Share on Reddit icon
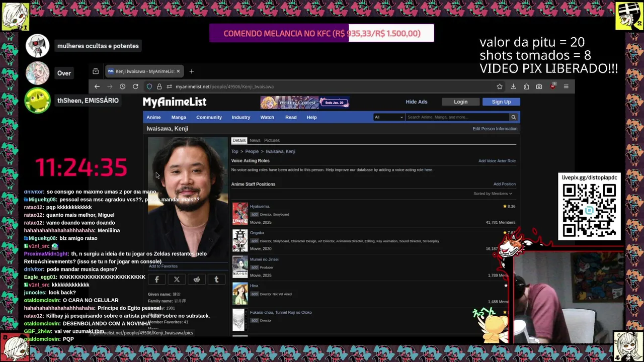 point(197,280)
